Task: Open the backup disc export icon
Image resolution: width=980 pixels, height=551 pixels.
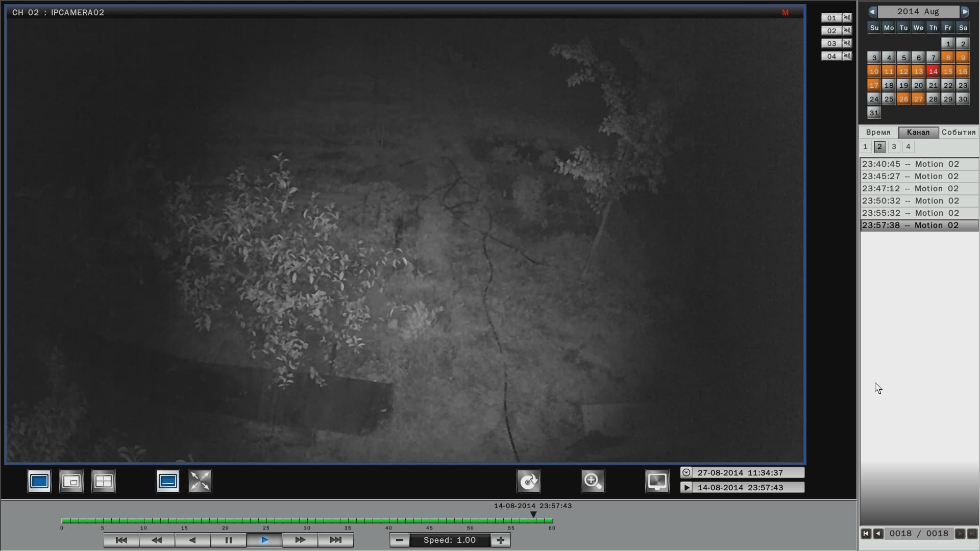Action: pyautogui.click(x=529, y=481)
